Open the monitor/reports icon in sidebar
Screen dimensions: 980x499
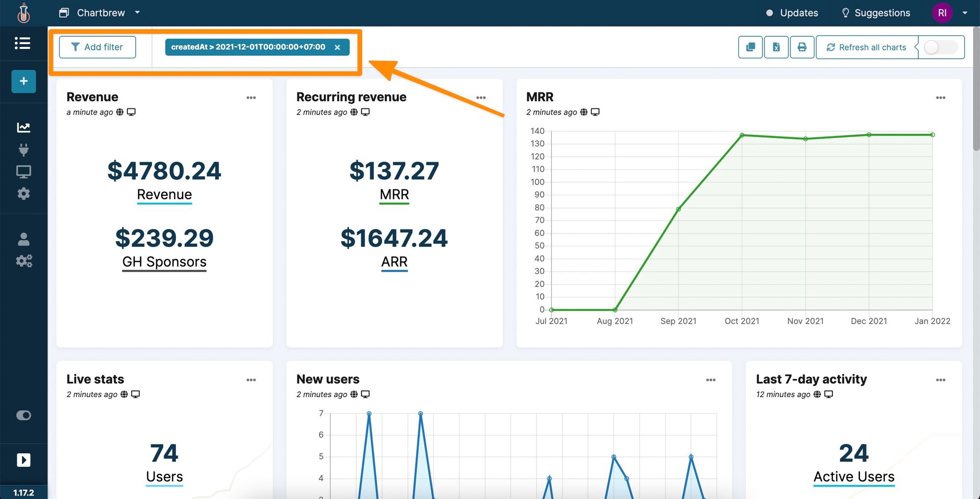23,171
